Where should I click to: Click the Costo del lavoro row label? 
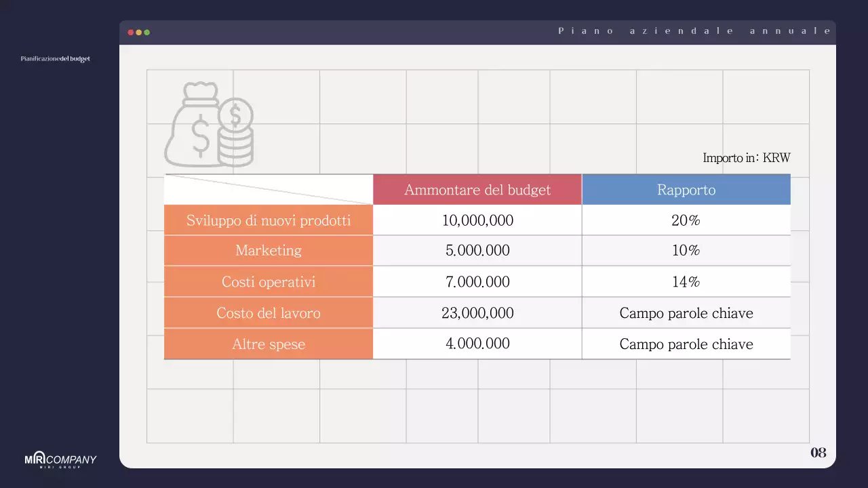(x=268, y=313)
